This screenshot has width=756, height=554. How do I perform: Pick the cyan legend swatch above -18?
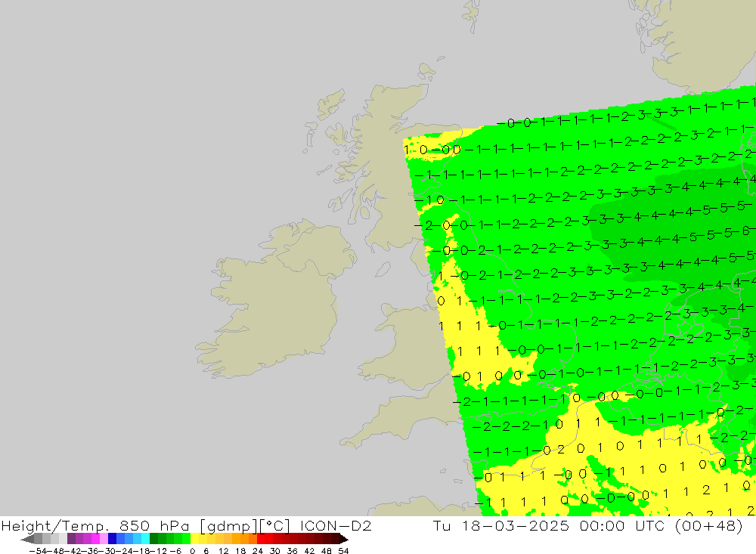pyautogui.click(x=146, y=539)
